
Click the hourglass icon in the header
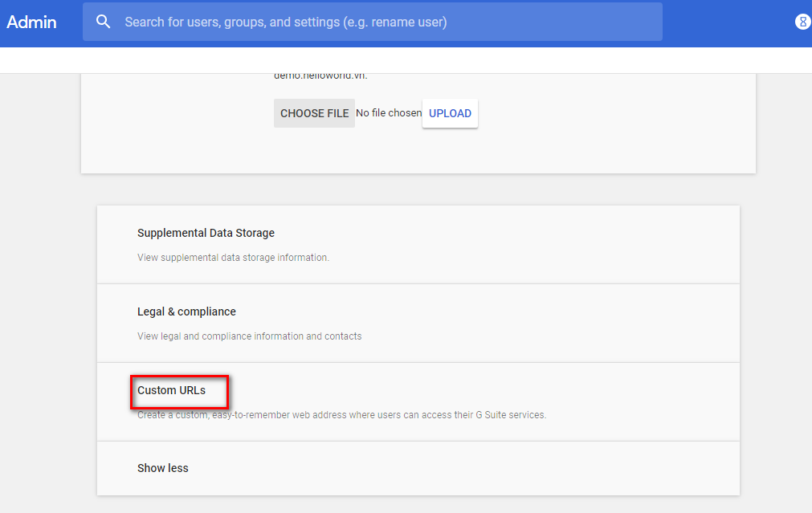pos(802,22)
